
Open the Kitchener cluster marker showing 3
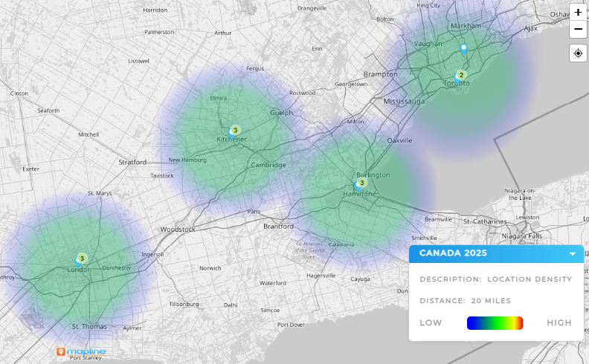click(x=235, y=130)
